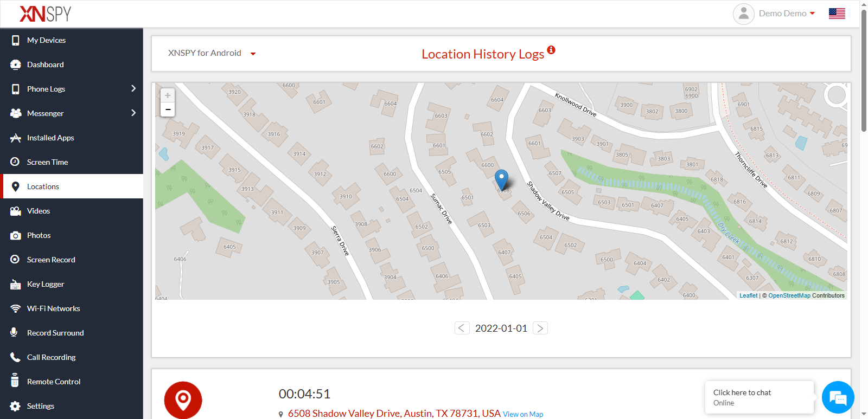
Task: Click the user avatar icon
Action: click(744, 14)
